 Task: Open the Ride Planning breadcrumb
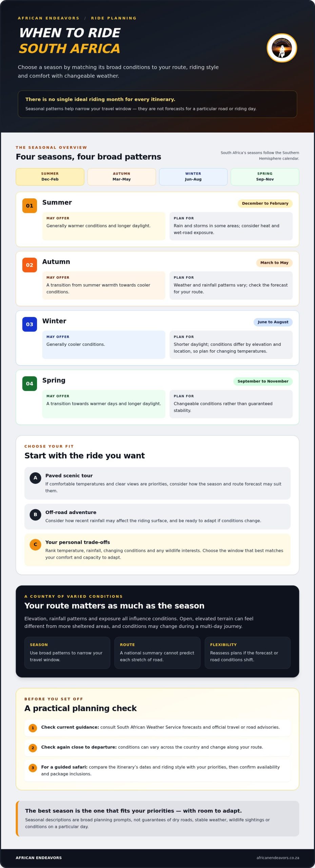(x=114, y=18)
